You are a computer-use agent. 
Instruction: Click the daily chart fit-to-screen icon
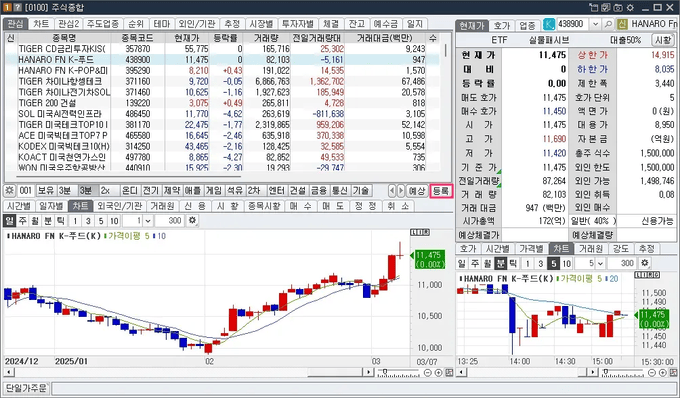tap(449, 372)
